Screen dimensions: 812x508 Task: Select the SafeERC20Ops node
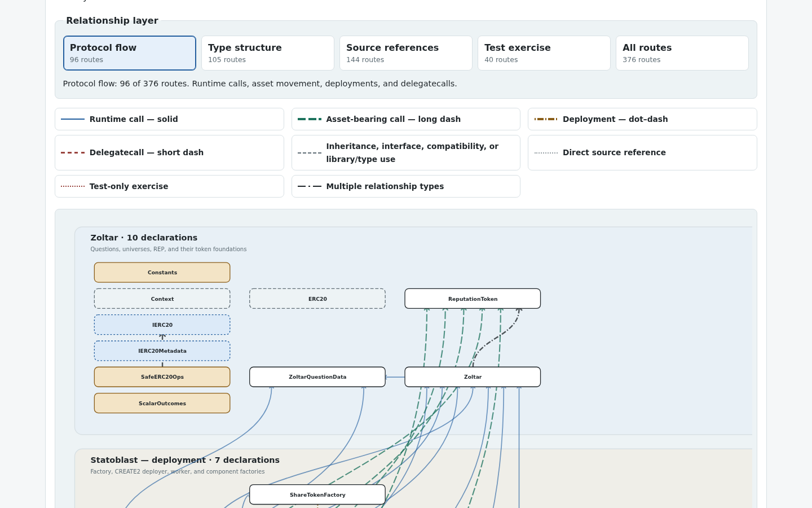tap(162, 377)
